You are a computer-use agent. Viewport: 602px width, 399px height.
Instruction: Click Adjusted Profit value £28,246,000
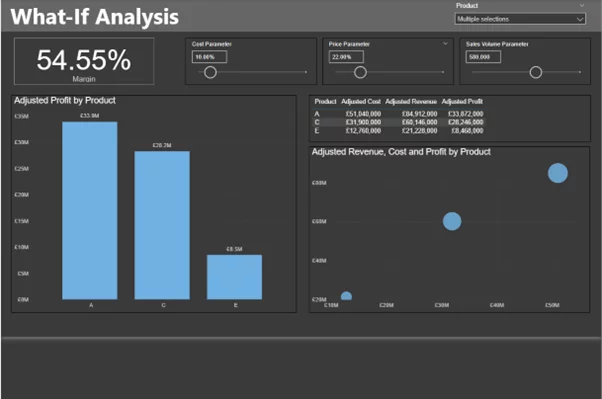pyautogui.click(x=466, y=122)
